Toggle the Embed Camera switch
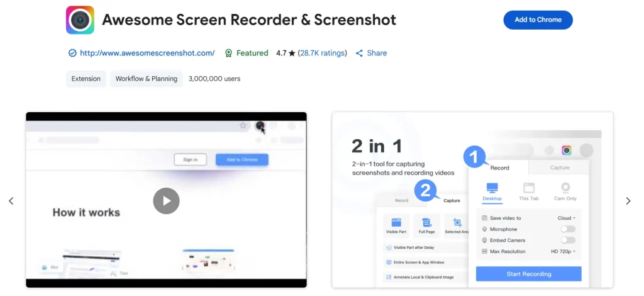The width and height of the screenshot is (644, 296). (x=568, y=240)
